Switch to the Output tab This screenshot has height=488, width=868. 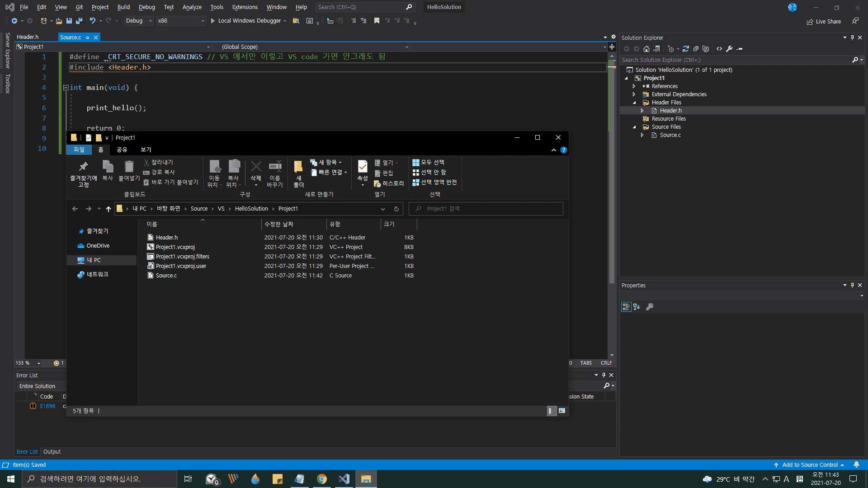(52, 452)
